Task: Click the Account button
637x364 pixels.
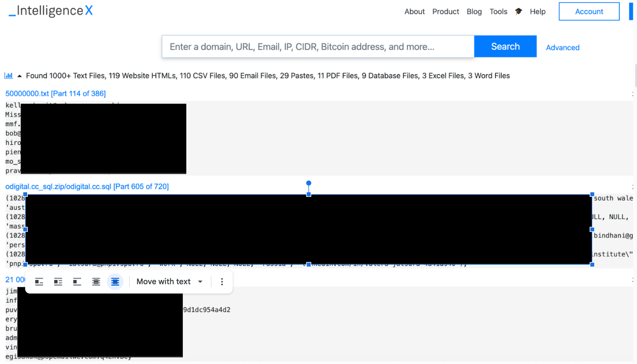Action: click(589, 12)
